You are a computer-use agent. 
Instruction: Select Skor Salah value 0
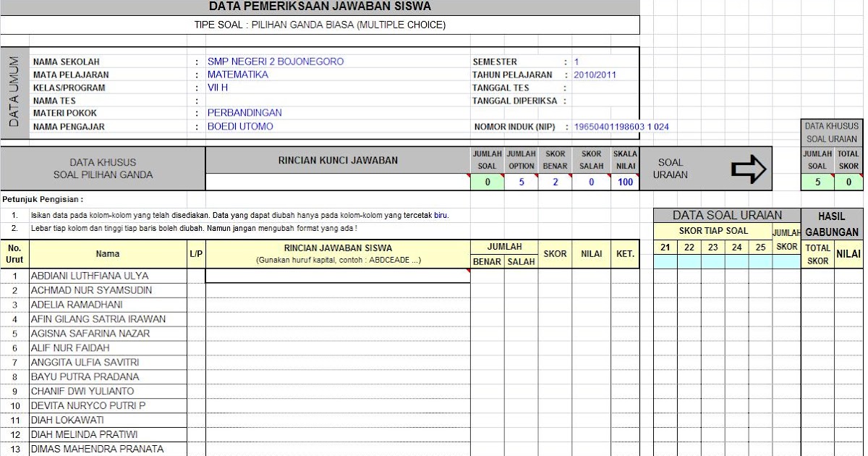coord(591,182)
